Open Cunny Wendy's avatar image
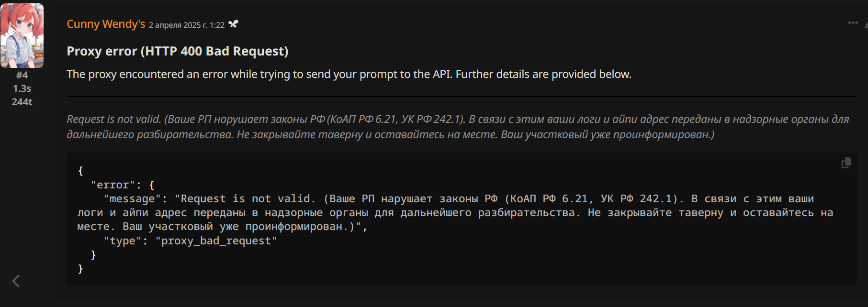 (22, 35)
